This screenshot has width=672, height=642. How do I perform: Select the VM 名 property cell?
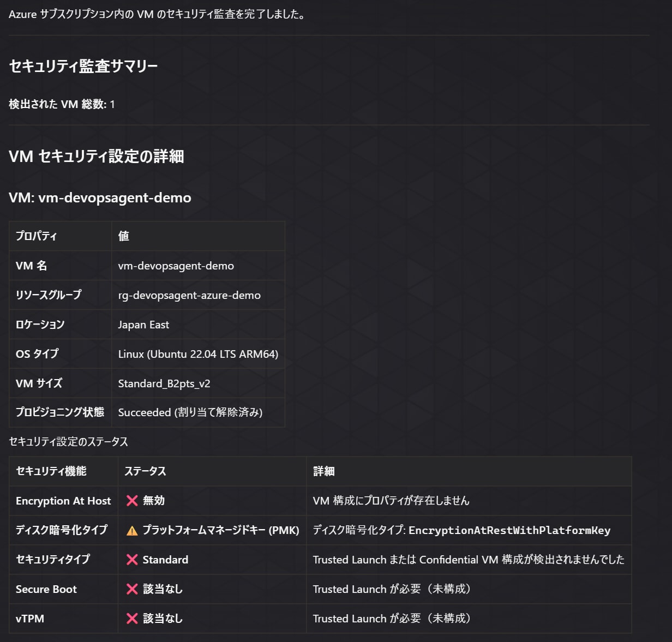61,266
